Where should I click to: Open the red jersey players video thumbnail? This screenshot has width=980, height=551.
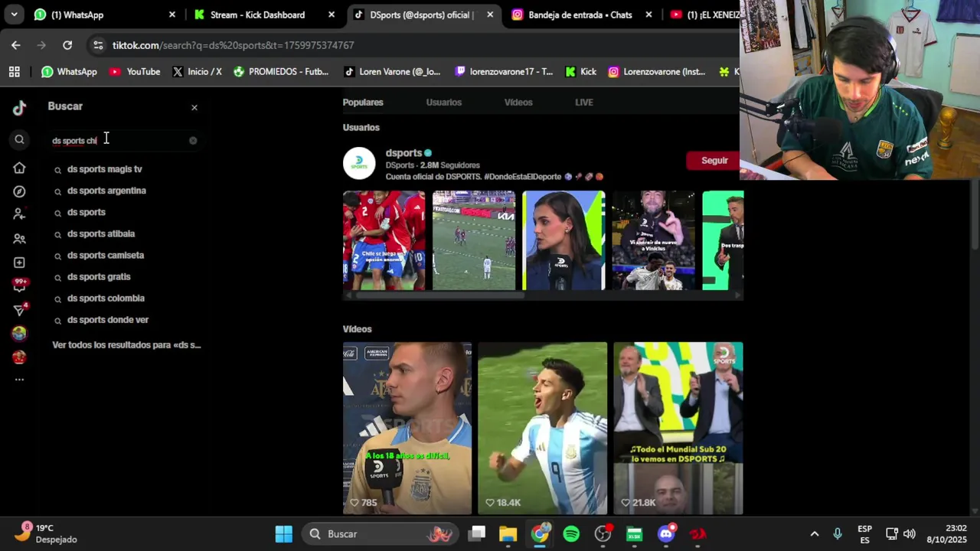point(384,240)
